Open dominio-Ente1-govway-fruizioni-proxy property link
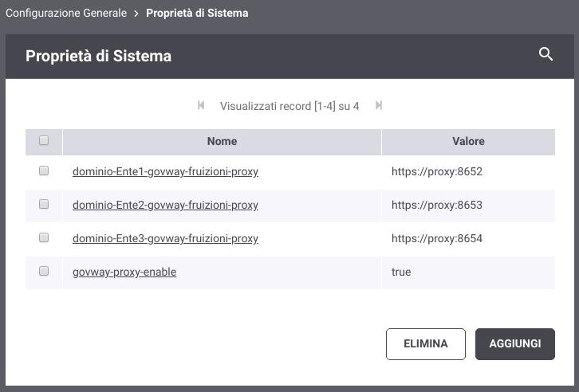The height and width of the screenshot is (392, 579). [165, 171]
